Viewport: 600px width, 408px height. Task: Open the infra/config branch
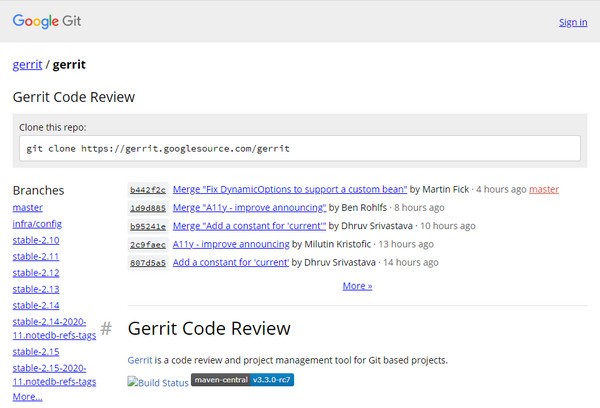pyautogui.click(x=37, y=223)
